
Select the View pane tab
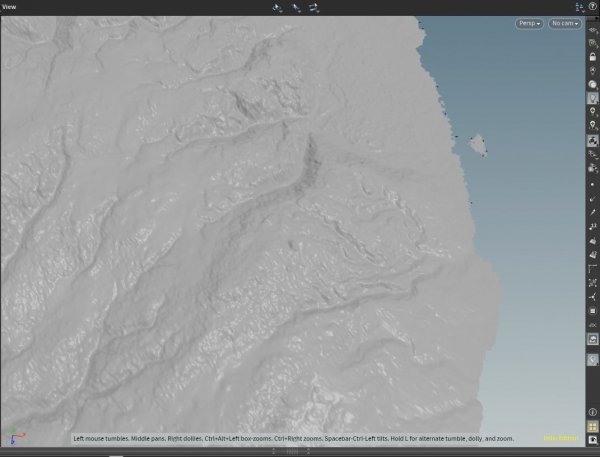[9, 7]
